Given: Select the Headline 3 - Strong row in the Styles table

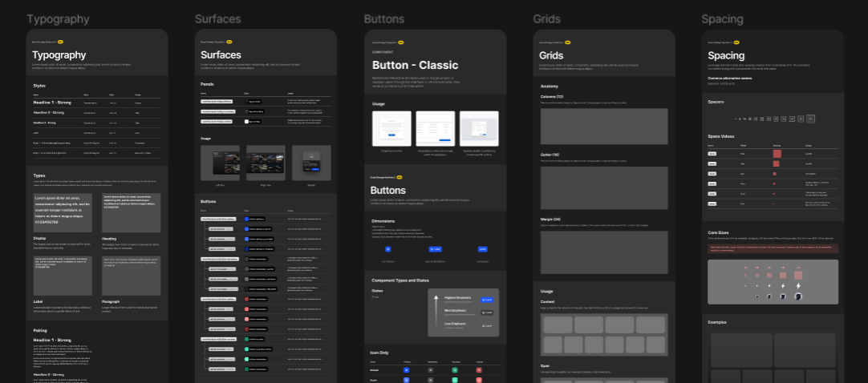Looking at the screenshot, I should 97,122.
